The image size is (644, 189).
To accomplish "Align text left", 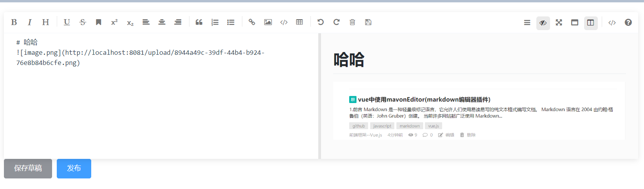I will (146, 22).
